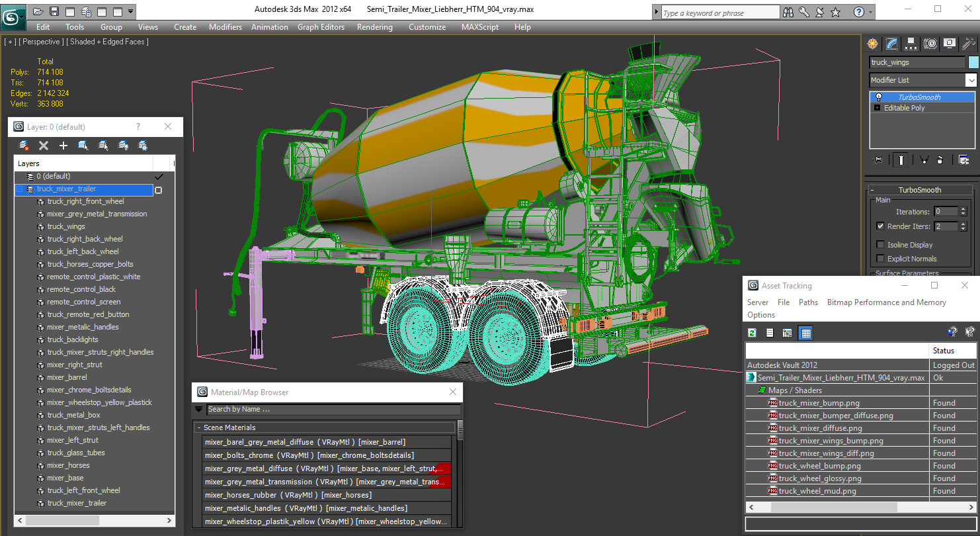This screenshot has height=536, width=980.
Task: Collapse the truck_mixer_trailer layer tree
Action: point(19,189)
